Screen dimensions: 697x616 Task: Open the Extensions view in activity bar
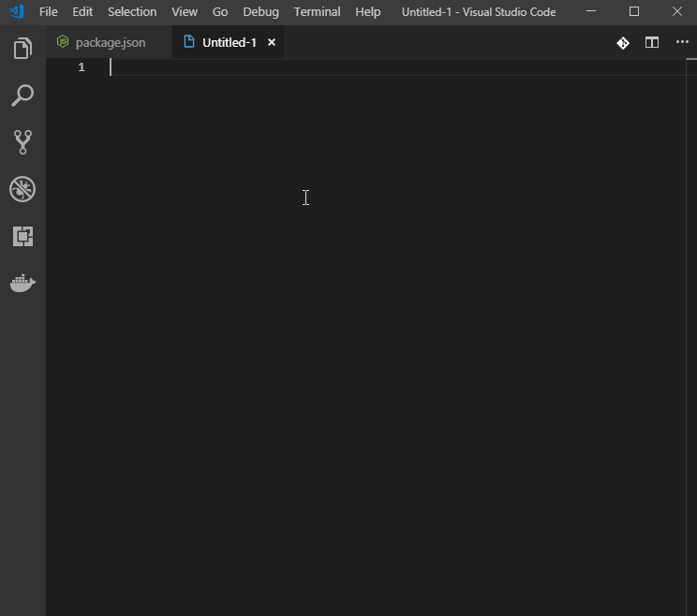pos(22,236)
